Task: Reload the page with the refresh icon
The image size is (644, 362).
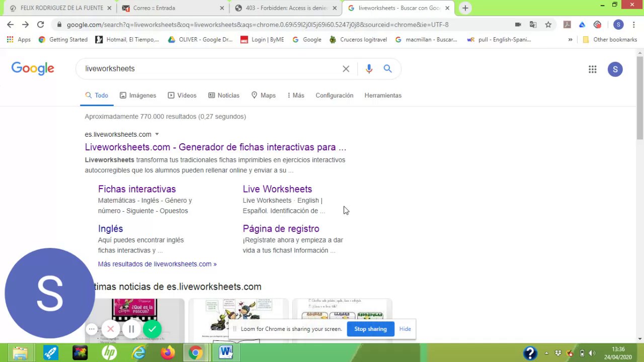Action: point(40,24)
